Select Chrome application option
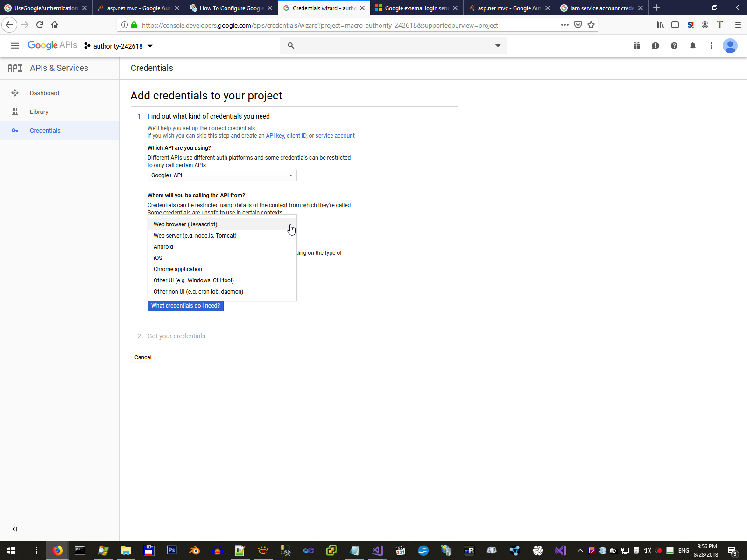 pos(222,269)
